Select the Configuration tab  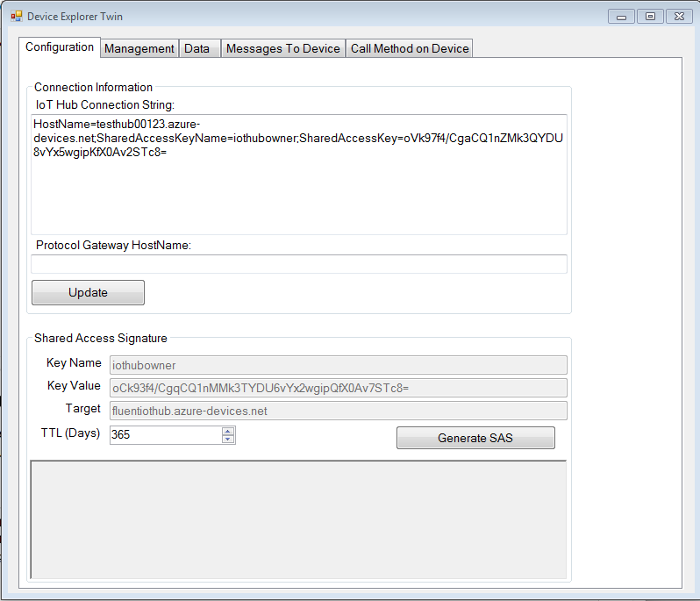pos(60,47)
